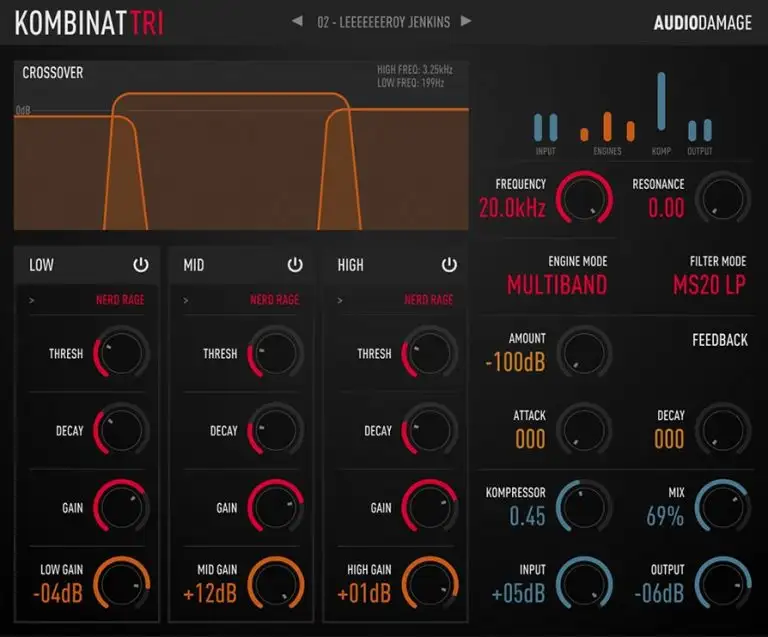Go to the next preset arrow
Viewport: 768px width, 637px height.
[x=466, y=21]
